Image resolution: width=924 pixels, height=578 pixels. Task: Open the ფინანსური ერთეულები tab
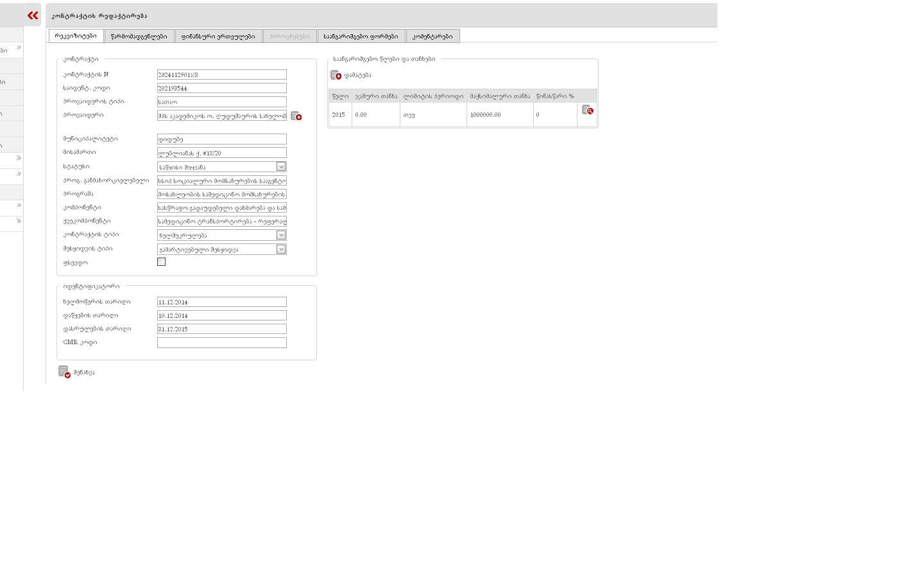[218, 37]
